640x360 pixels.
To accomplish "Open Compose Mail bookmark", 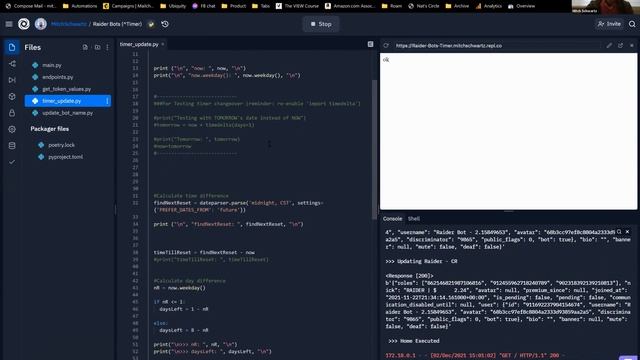I will tap(31, 6).
